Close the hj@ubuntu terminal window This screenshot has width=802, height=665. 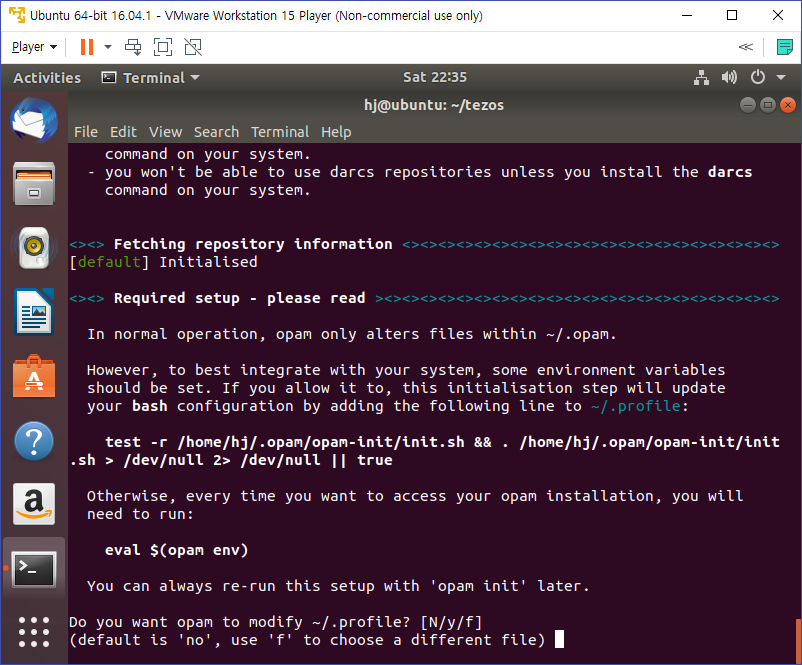click(788, 105)
